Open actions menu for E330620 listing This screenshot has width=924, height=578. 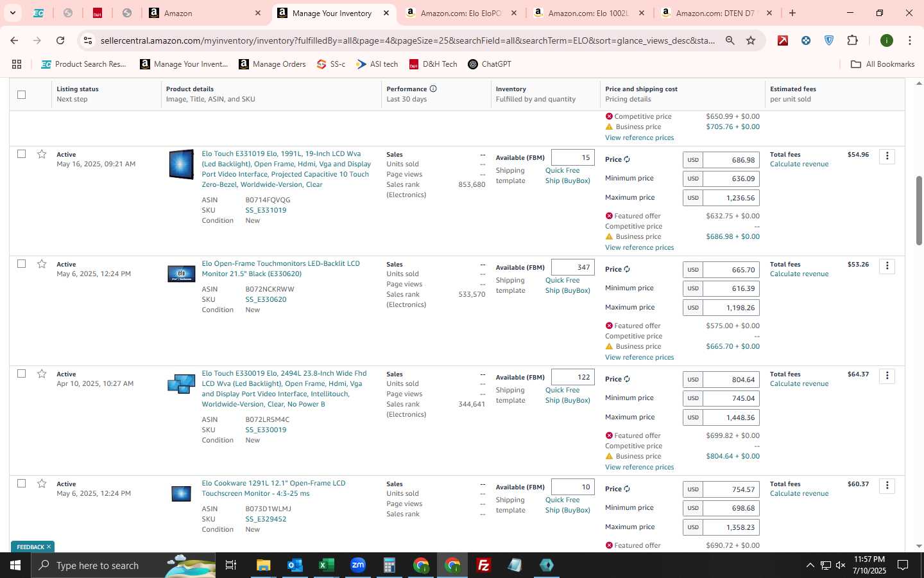tap(887, 266)
